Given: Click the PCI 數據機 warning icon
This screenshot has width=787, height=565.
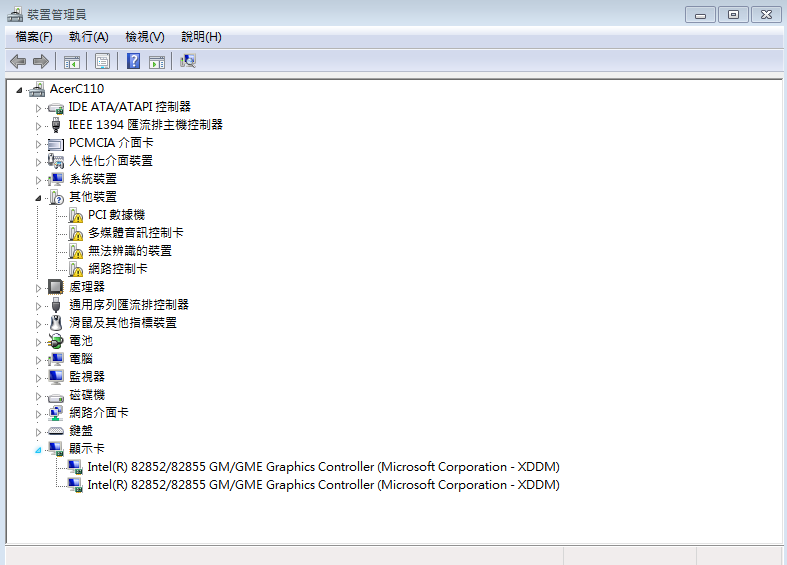Looking at the screenshot, I should [x=76, y=215].
